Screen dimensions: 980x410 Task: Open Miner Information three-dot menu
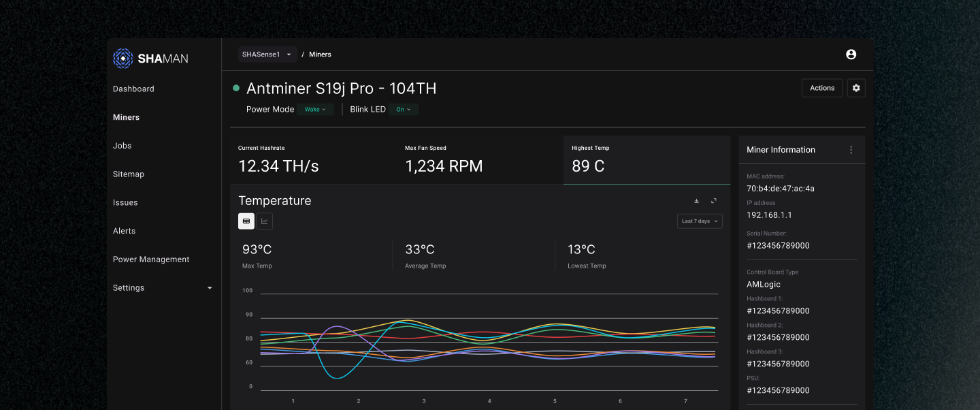click(x=851, y=150)
